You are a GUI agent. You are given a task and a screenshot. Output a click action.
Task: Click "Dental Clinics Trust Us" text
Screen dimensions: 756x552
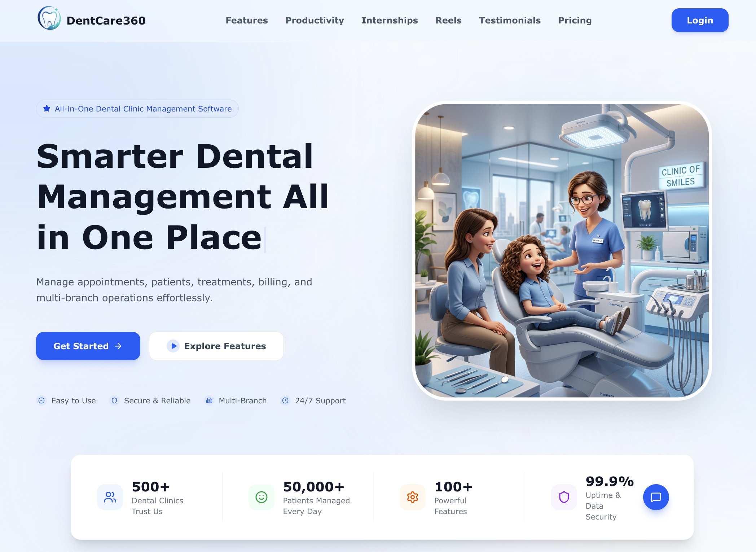158,506
